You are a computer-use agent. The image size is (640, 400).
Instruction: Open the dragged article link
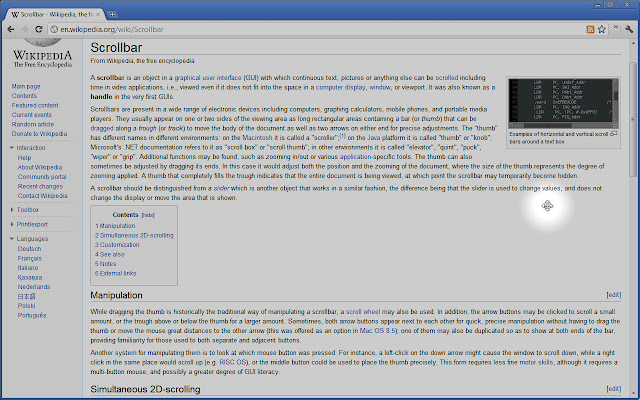pos(102,128)
